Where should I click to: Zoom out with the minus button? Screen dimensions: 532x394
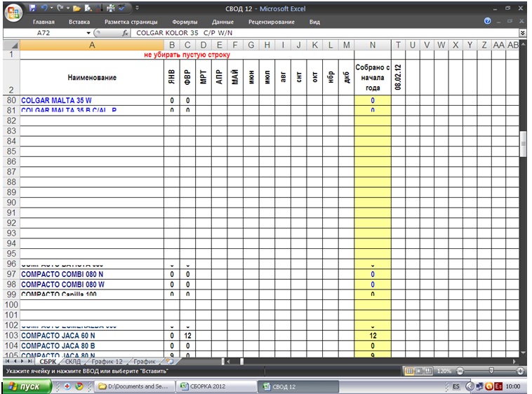point(460,372)
